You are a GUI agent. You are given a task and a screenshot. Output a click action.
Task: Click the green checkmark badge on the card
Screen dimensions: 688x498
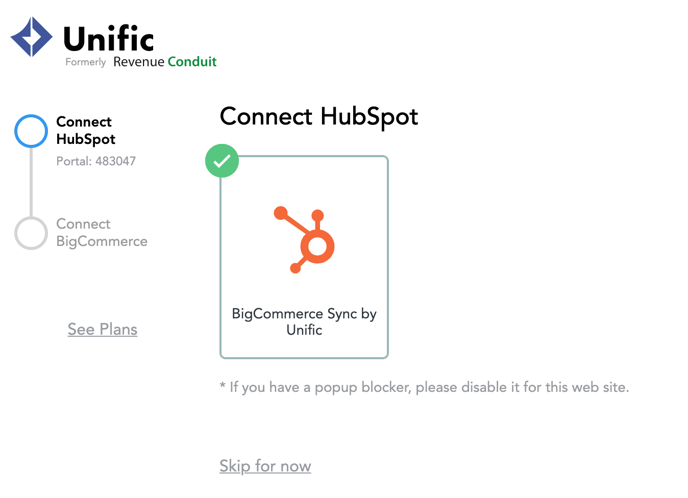tap(222, 161)
